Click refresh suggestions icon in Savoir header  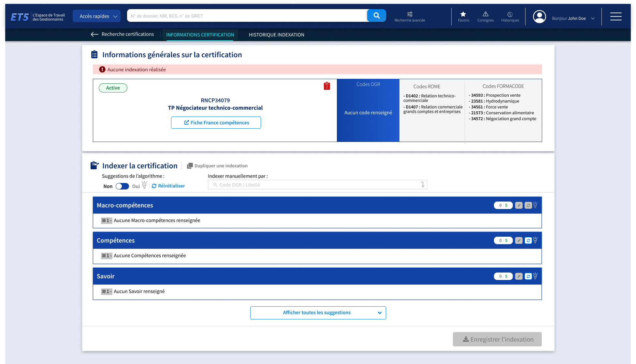(x=528, y=276)
